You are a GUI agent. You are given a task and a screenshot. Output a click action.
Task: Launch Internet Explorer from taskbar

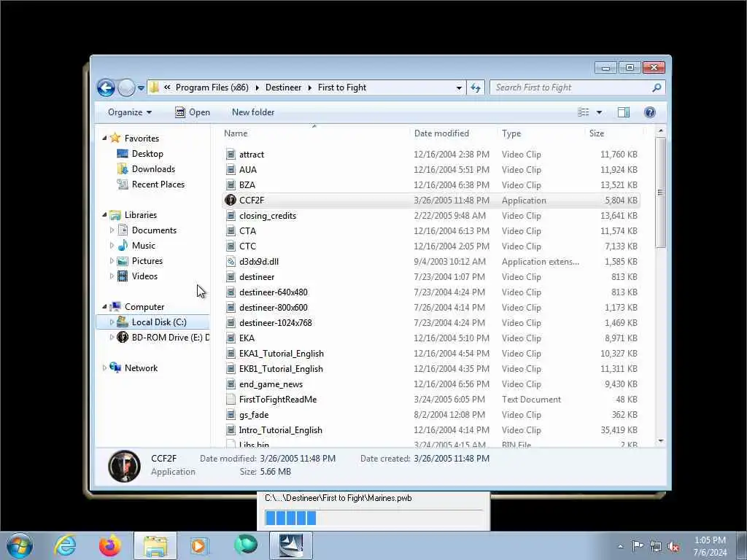(x=65, y=545)
